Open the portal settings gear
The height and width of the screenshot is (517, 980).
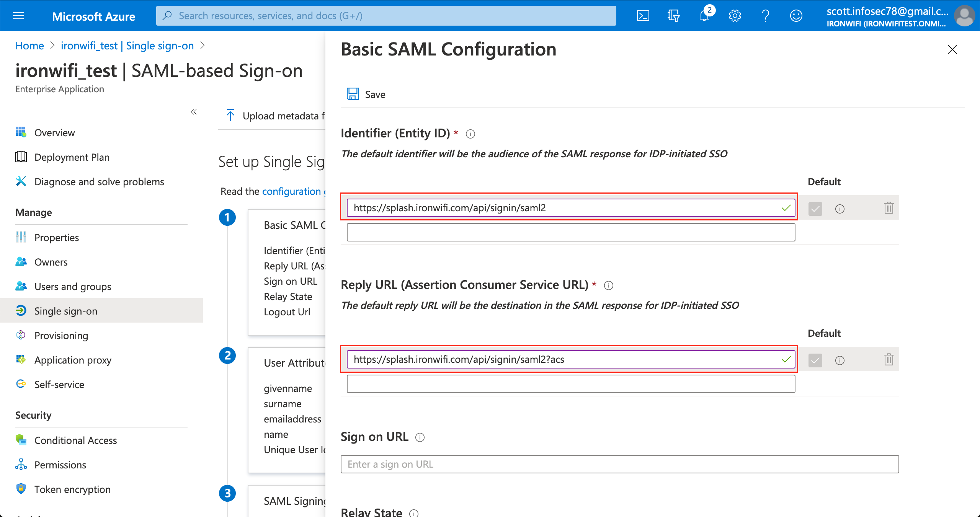click(735, 16)
